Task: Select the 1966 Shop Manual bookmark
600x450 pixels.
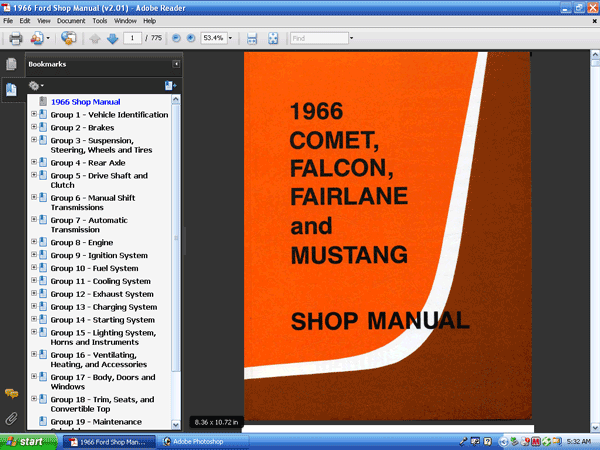Action: pos(85,102)
